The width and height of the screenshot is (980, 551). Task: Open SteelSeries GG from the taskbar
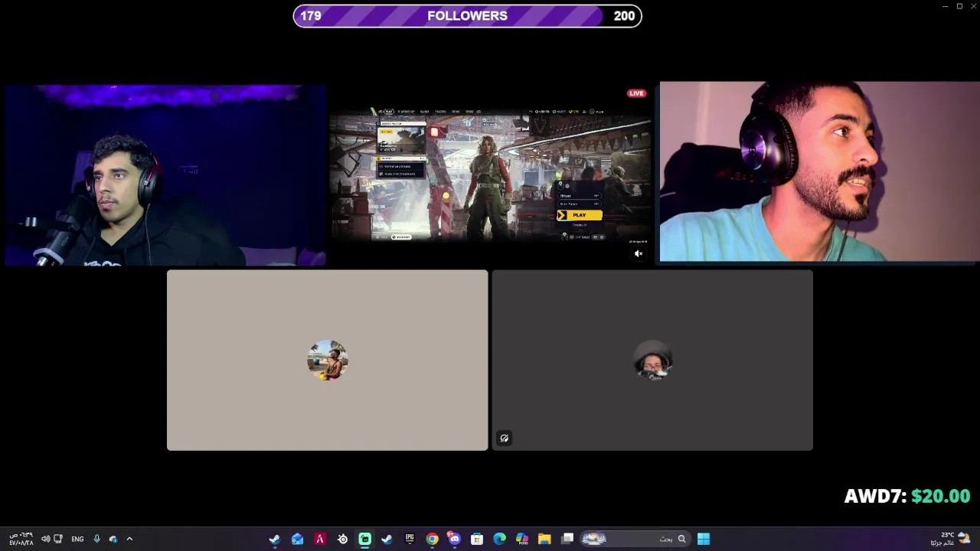[x=342, y=540]
